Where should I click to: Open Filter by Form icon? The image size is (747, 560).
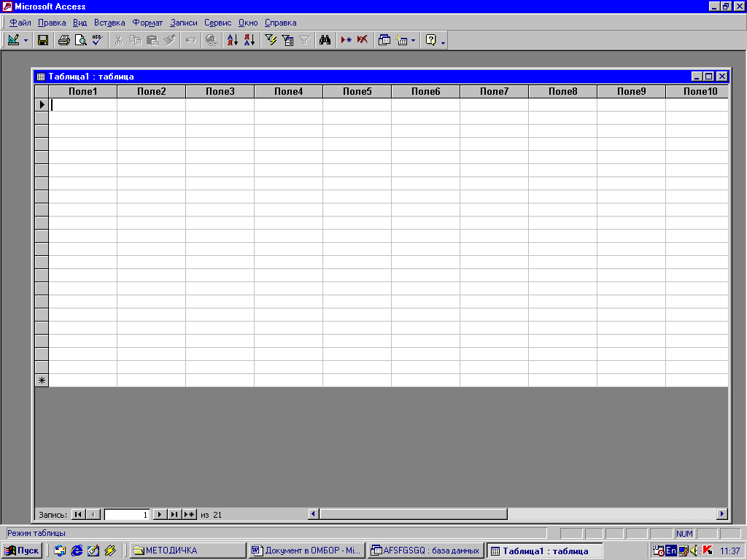point(287,40)
